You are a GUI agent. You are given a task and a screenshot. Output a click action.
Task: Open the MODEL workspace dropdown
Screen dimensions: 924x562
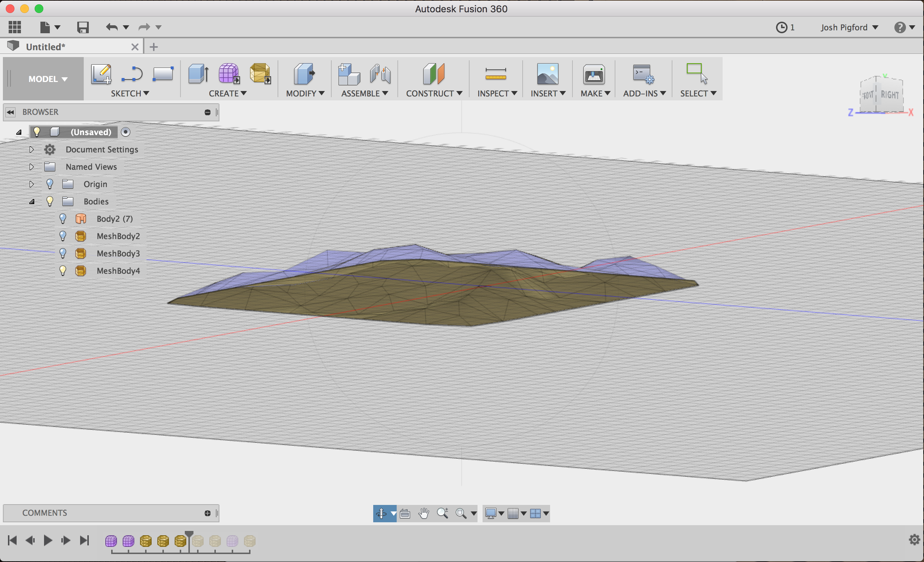tap(48, 79)
